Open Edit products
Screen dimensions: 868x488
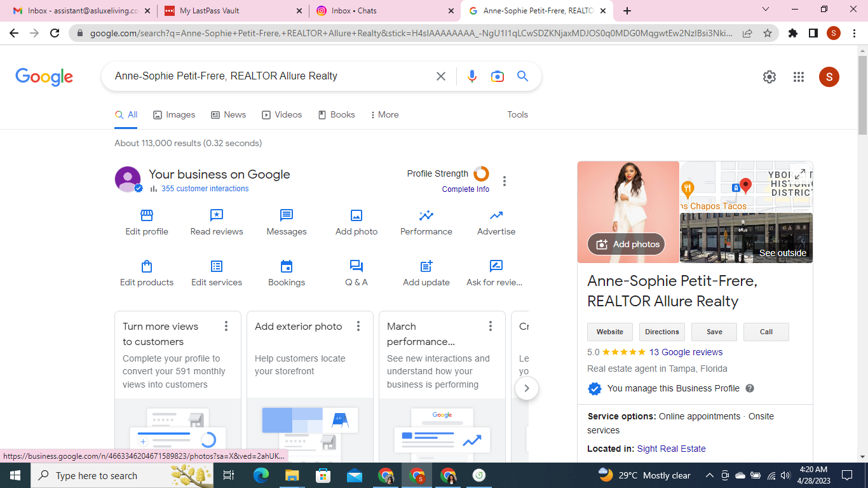(147, 274)
